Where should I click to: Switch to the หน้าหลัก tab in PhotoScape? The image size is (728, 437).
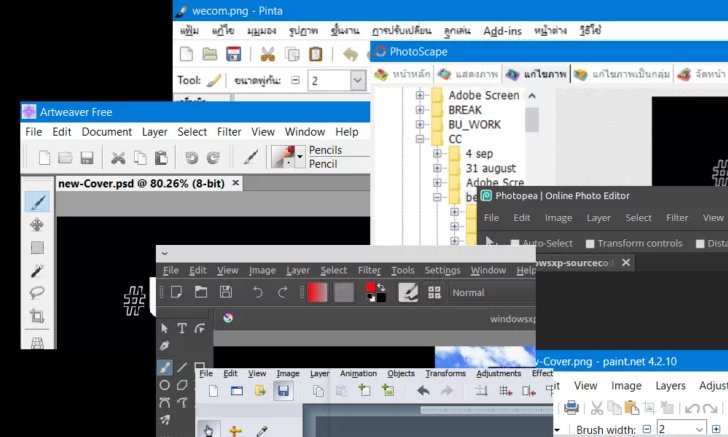tap(403, 74)
